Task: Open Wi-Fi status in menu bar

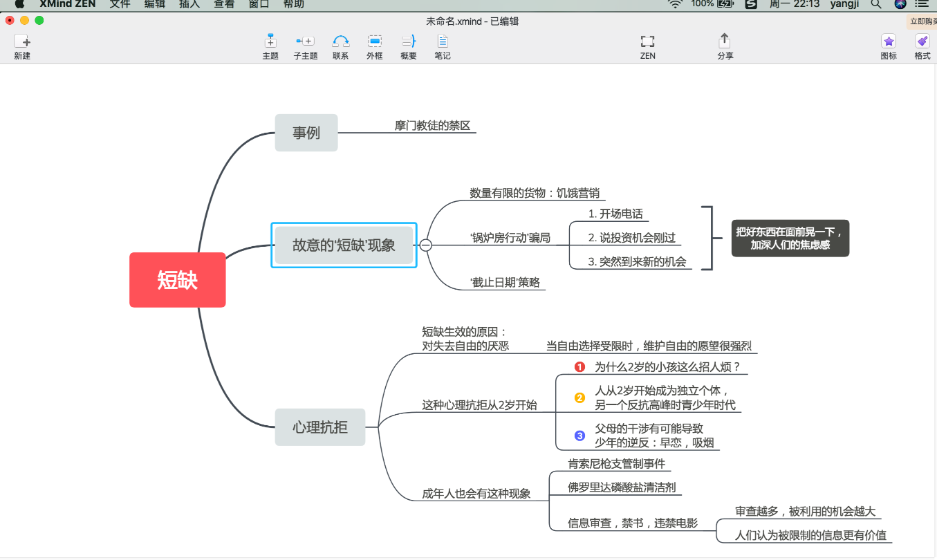Action: point(675,3)
